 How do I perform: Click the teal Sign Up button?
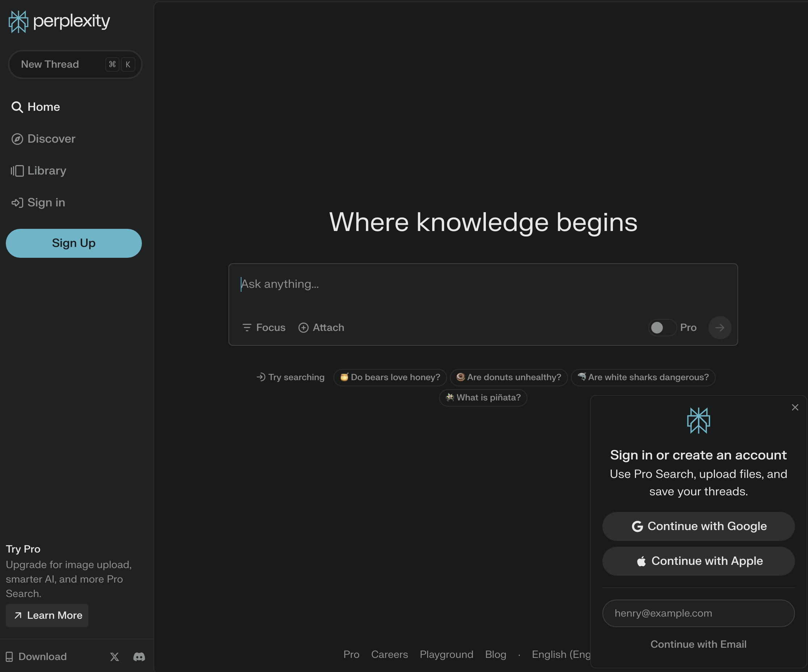point(74,243)
